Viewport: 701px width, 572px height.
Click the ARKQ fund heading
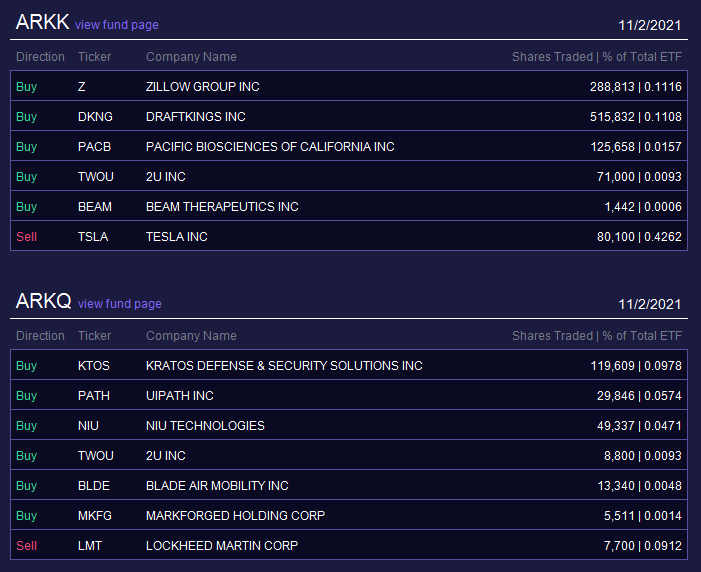43,301
